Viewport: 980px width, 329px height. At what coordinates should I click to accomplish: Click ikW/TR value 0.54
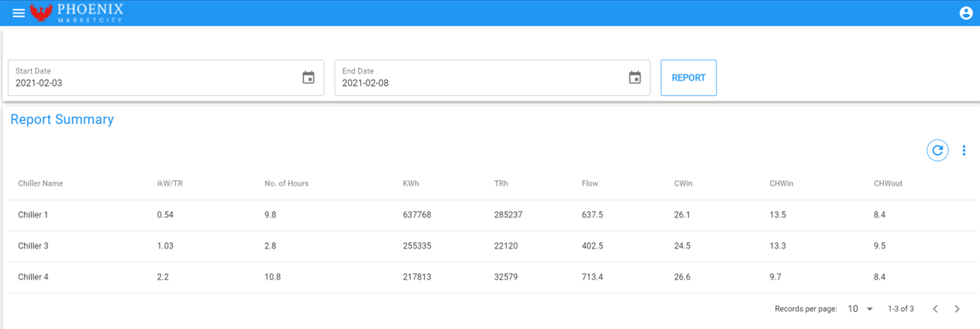point(164,214)
